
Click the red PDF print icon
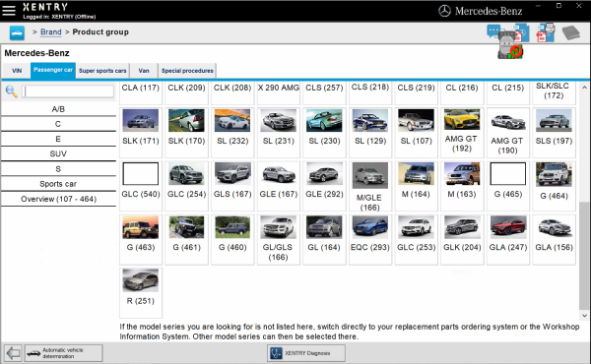(545, 32)
